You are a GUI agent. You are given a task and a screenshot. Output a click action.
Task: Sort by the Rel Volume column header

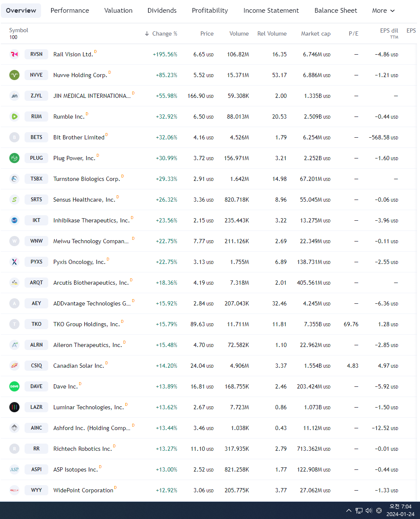pos(272,33)
